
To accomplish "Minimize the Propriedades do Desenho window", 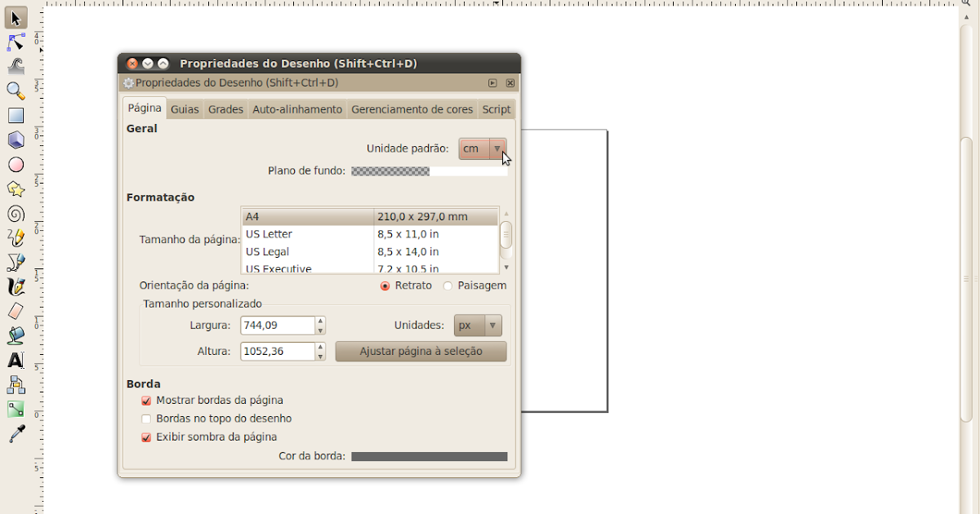I will pyautogui.click(x=148, y=63).
